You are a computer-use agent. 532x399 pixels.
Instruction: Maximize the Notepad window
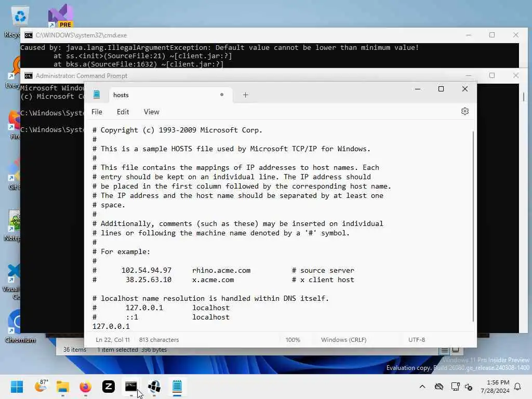441,89
